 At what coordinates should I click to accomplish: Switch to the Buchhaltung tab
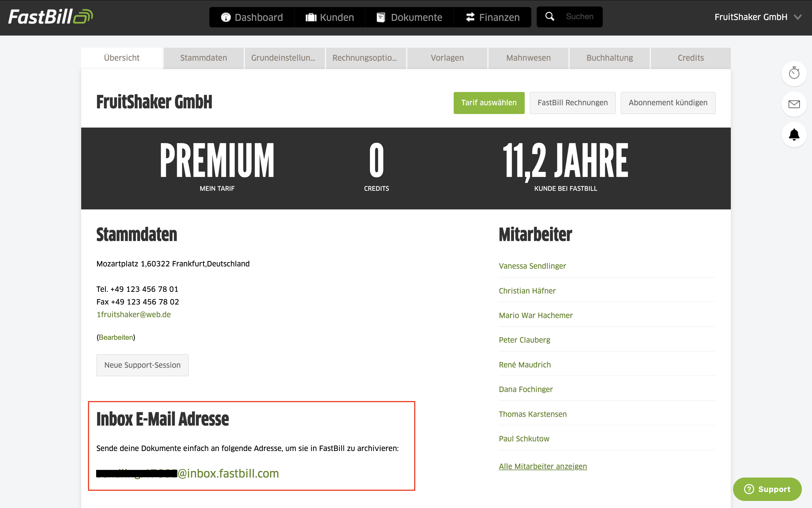pos(610,58)
